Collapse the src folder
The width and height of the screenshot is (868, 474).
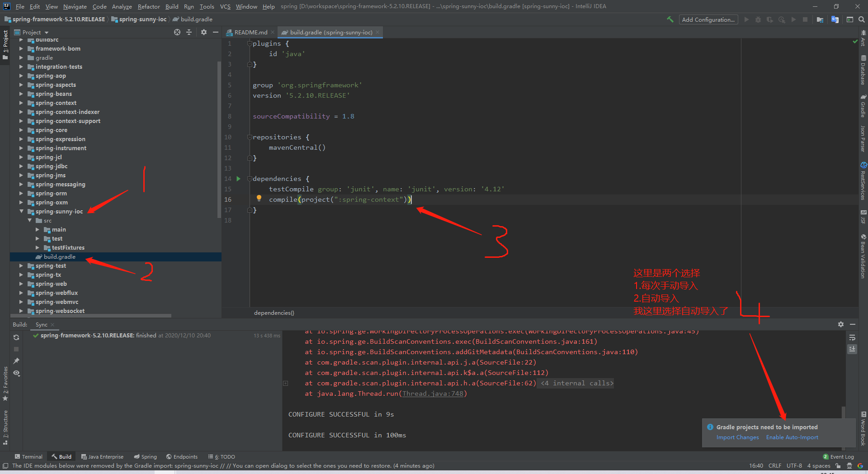(29, 220)
